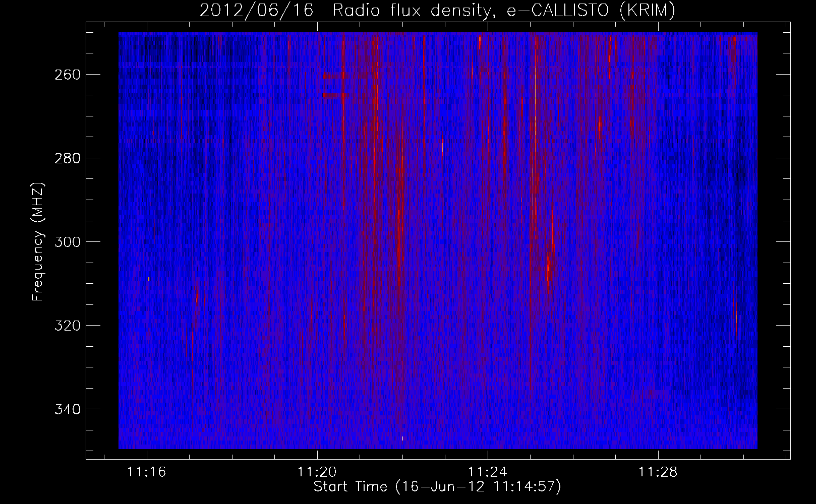Click the 340 frequency tick label
The image size is (816, 504).
pyautogui.click(x=67, y=409)
